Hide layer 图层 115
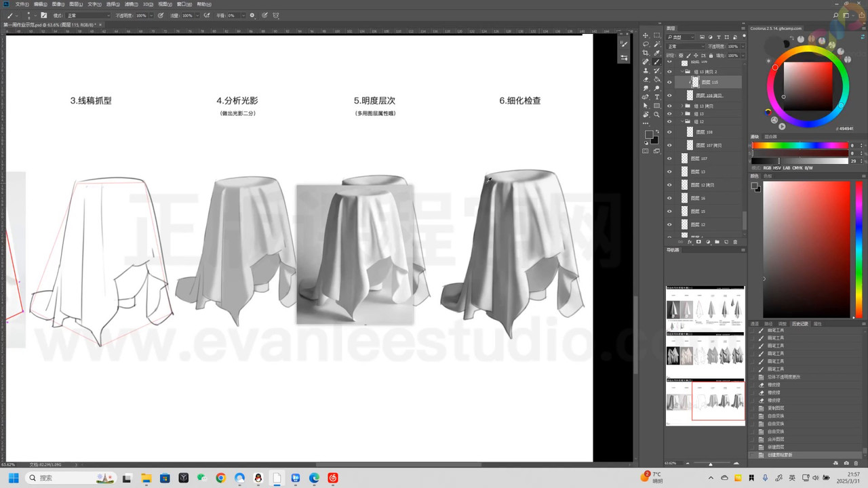868x488 pixels. [669, 83]
